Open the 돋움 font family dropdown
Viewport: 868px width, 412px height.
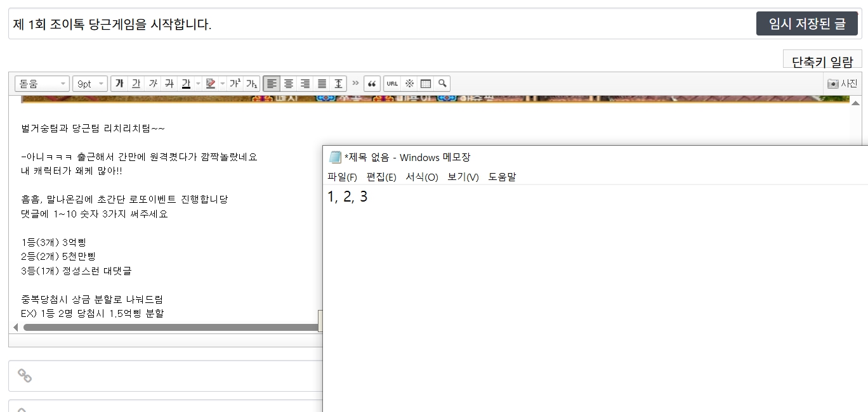click(42, 84)
